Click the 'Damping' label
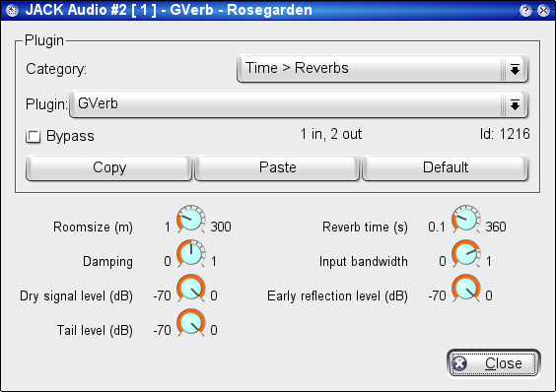This screenshot has height=392, width=556. tap(107, 262)
